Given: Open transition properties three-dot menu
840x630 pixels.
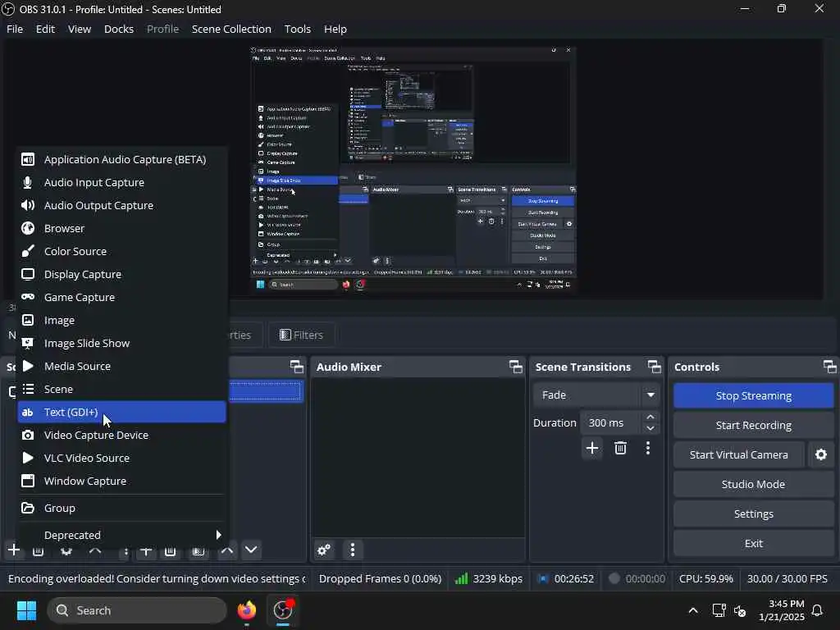Looking at the screenshot, I should click(x=648, y=448).
